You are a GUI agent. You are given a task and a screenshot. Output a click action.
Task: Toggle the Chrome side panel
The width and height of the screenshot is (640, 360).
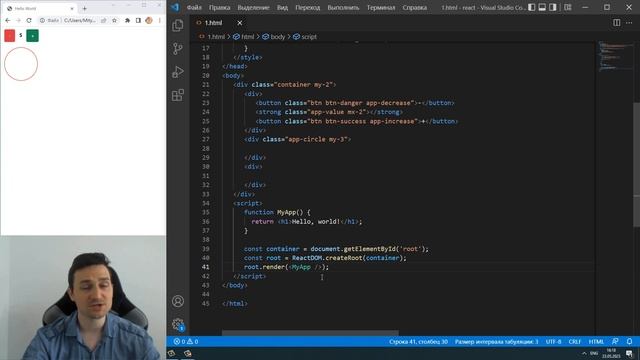coord(138,20)
